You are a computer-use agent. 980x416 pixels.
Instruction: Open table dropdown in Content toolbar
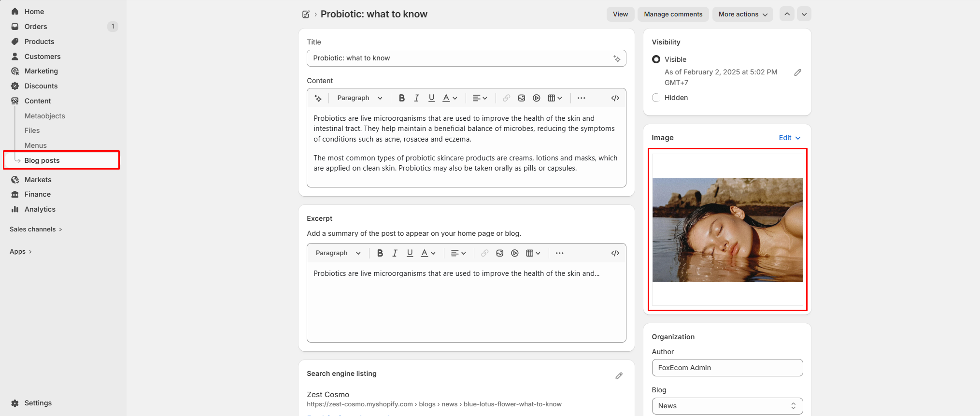click(x=554, y=98)
